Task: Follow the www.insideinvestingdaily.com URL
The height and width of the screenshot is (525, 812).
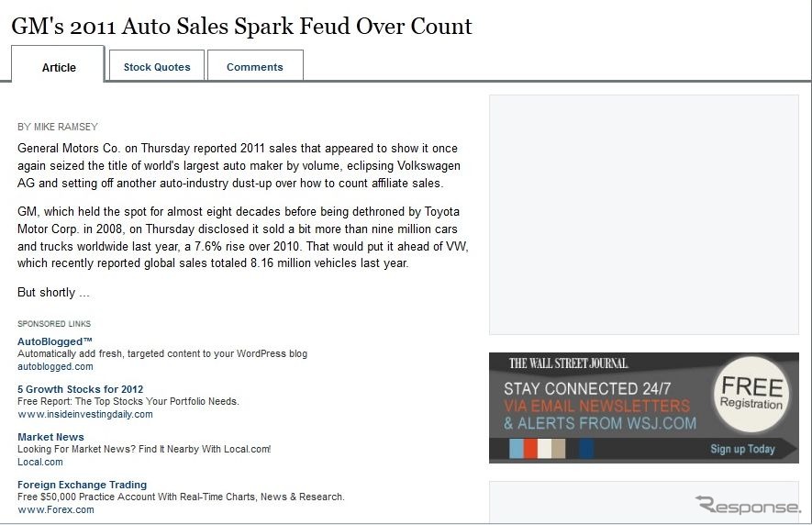Action: (85, 414)
